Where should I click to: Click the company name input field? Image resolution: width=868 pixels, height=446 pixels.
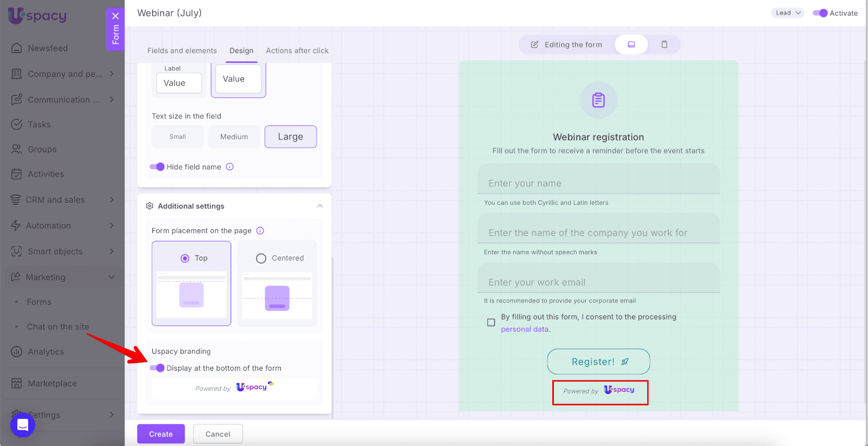click(598, 228)
